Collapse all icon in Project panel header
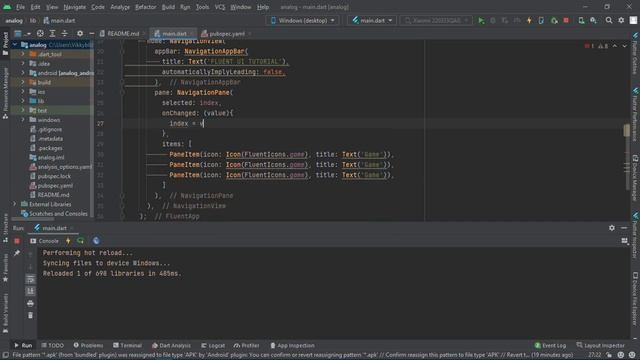 [64, 33]
